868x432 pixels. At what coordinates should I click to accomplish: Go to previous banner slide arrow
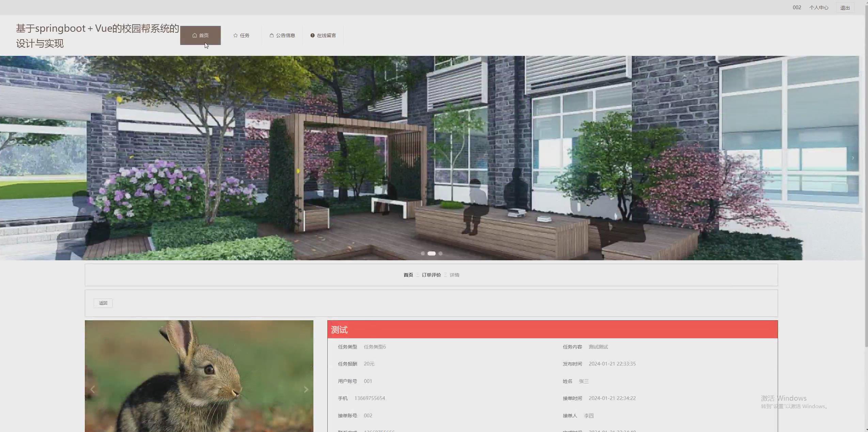[x=10, y=158]
